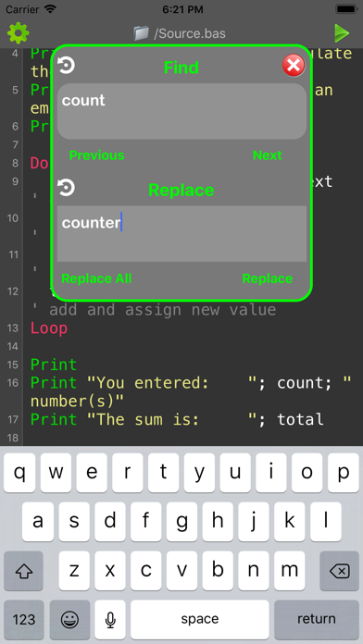Open the Replace history icon
Viewport: 363px width, 644px height.
(66, 187)
